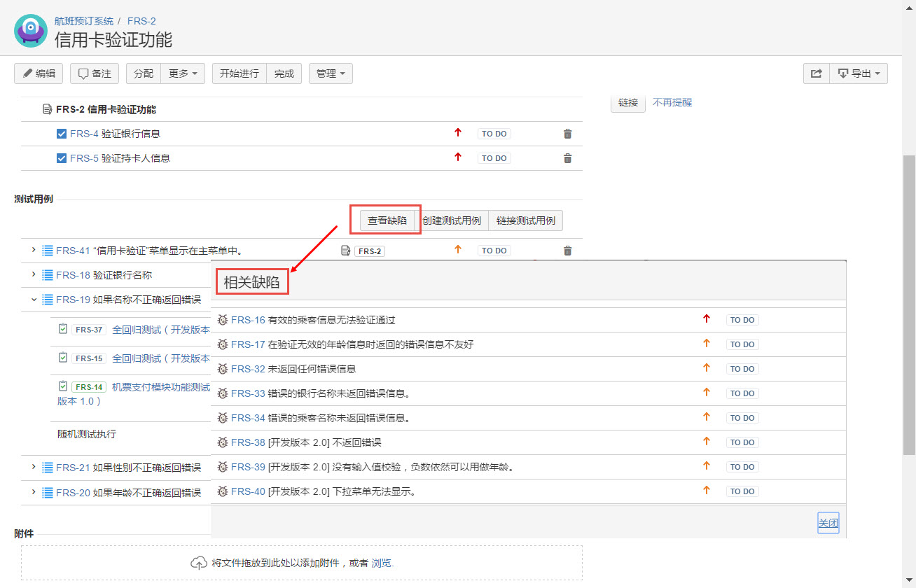Open the FRS-4 subtask link
This screenshot has width=916, height=588.
pyautogui.click(x=84, y=134)
